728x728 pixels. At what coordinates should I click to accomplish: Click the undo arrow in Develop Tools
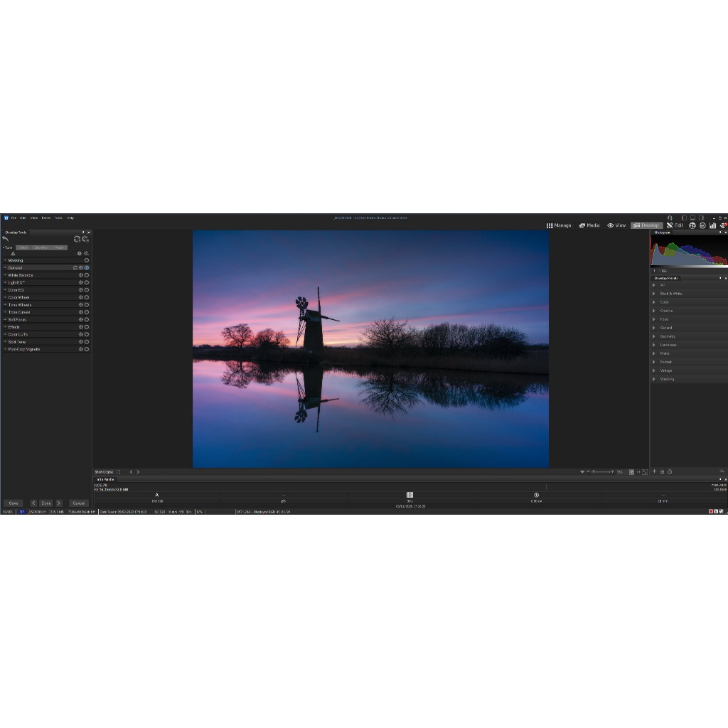pyautogui.click(x=6, y=239)
